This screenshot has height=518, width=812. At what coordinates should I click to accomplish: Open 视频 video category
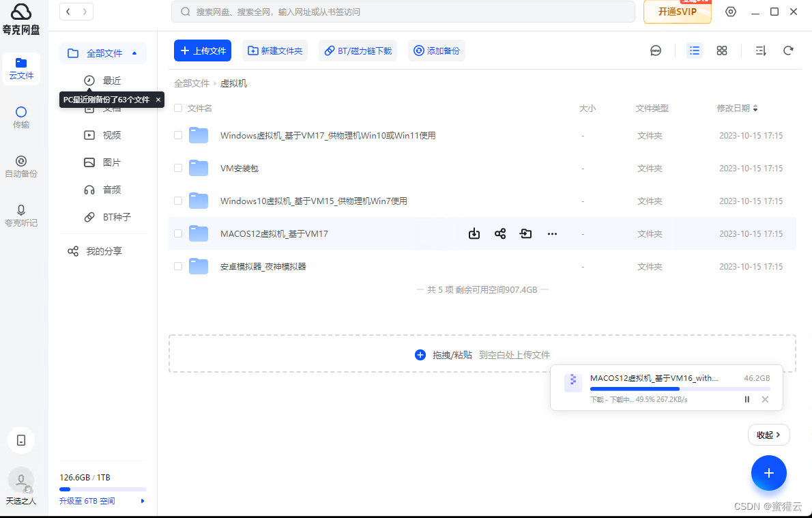tap(102, 135)
